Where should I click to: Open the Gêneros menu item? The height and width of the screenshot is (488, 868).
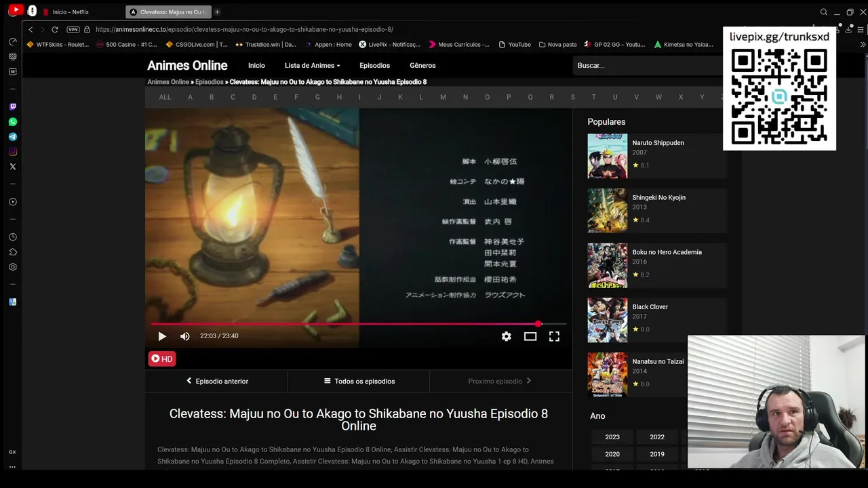point(422,65)
